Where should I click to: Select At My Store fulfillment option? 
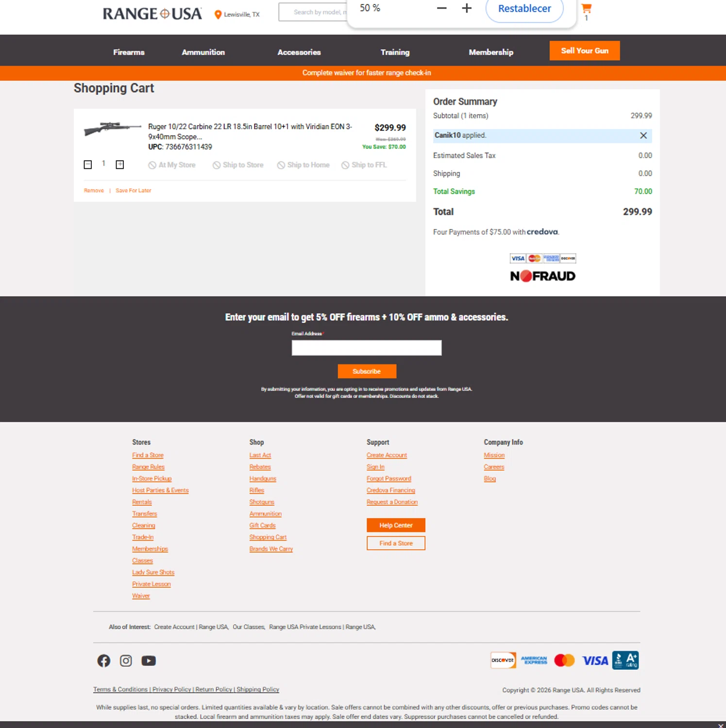(x=172, y=165)
